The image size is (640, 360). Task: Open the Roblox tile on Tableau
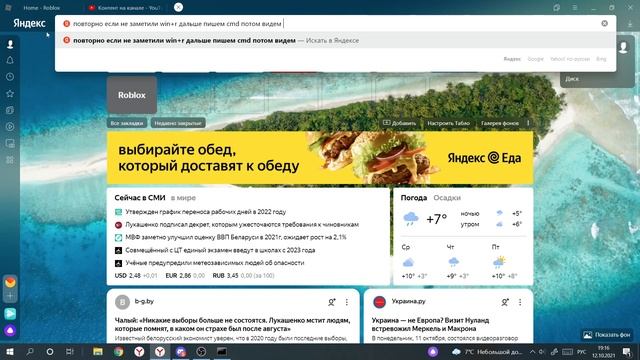coord(132,95)
